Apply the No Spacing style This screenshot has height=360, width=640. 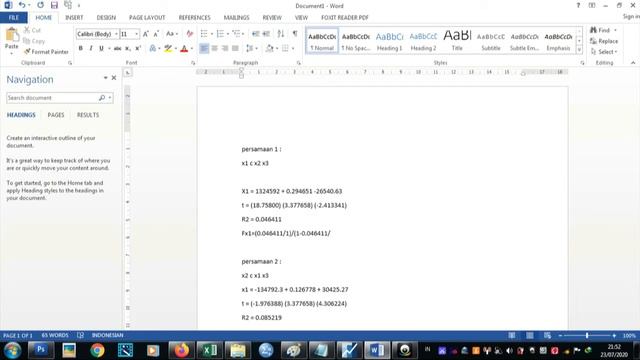tap(356, 41)
